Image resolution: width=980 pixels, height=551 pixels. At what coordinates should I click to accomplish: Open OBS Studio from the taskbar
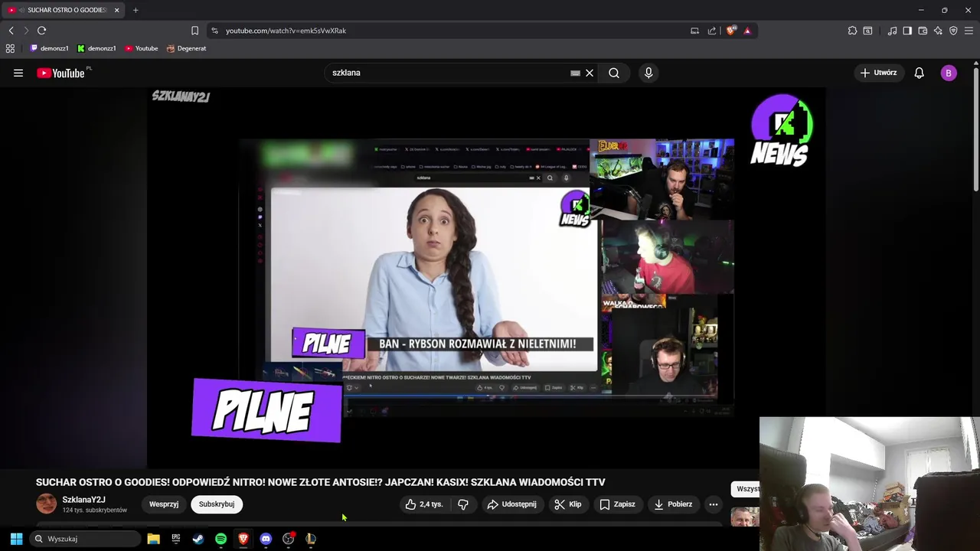(288, 539)
